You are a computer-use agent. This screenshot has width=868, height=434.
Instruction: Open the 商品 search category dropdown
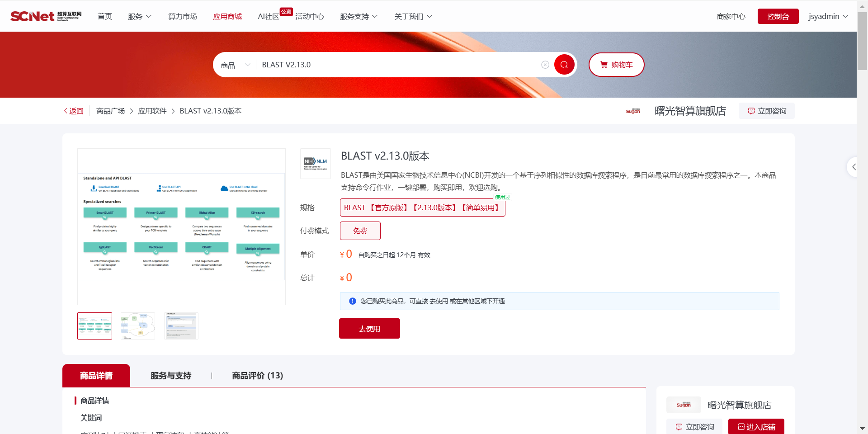pos(235,65)
